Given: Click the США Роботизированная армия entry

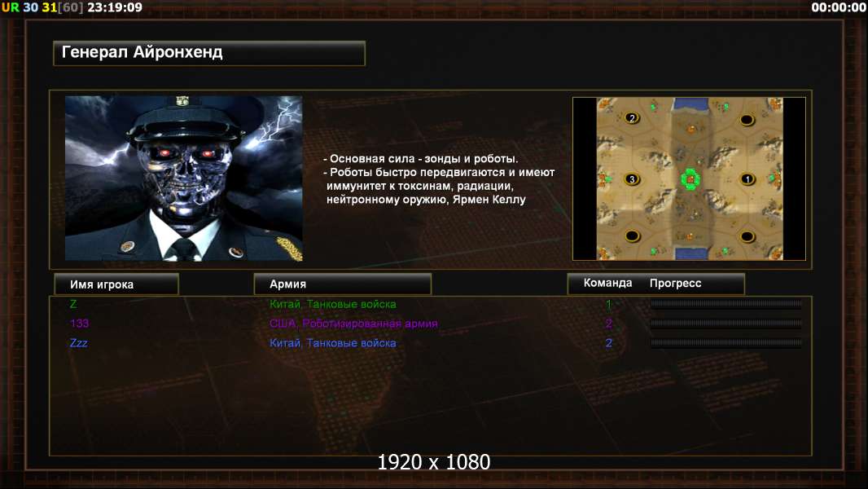Looking at the screenshot, I should [x=353, y=324].
